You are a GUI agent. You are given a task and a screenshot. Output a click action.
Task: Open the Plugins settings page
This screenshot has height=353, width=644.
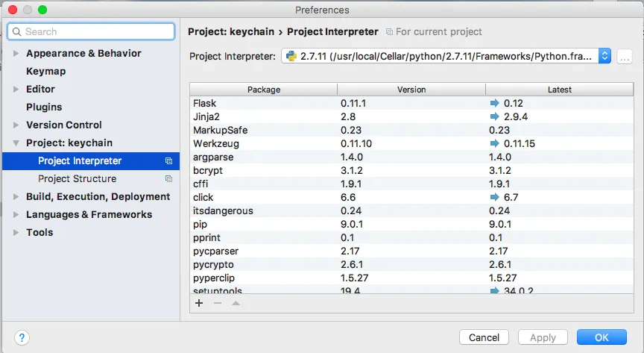(44, 107)
